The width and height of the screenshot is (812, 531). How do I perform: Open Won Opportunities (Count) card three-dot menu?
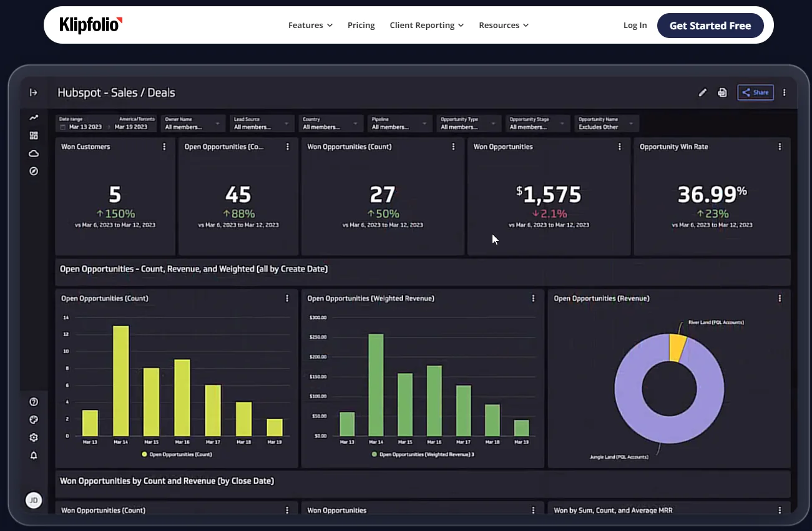pos(454,147)
